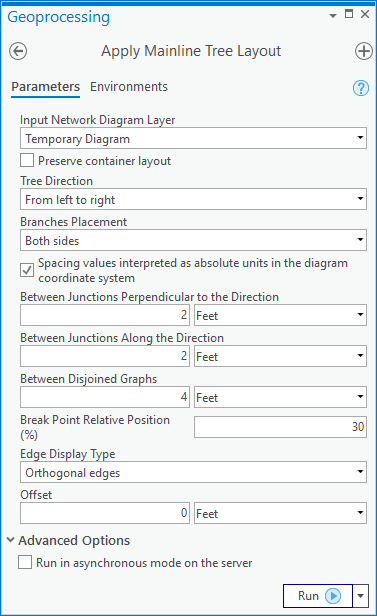Open the Branches Placement dropdown
Image resolution: width=377 pixels, height=616 pixels.
click(193, 240)
